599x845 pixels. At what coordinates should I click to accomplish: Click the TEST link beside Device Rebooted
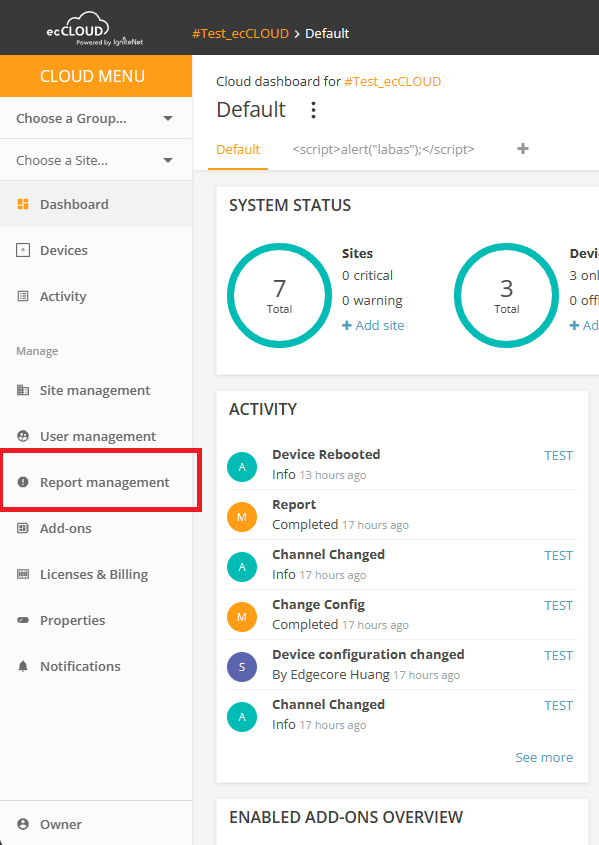(558, 455)
